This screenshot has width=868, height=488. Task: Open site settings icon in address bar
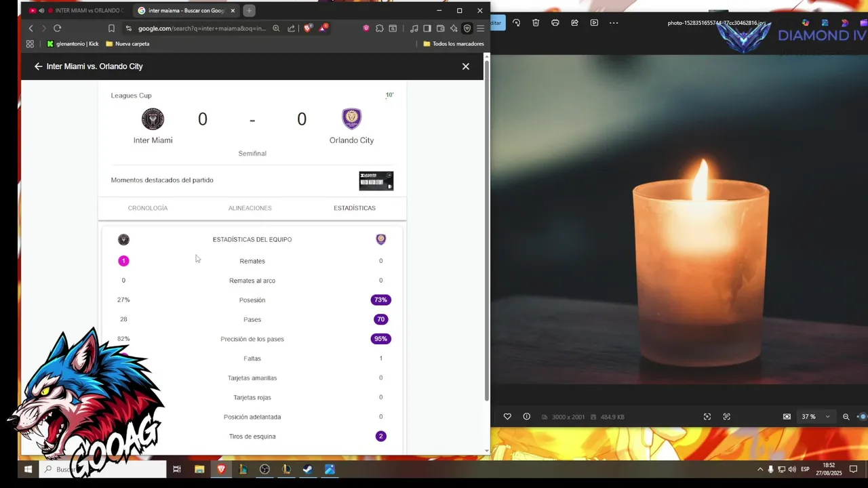129,28
